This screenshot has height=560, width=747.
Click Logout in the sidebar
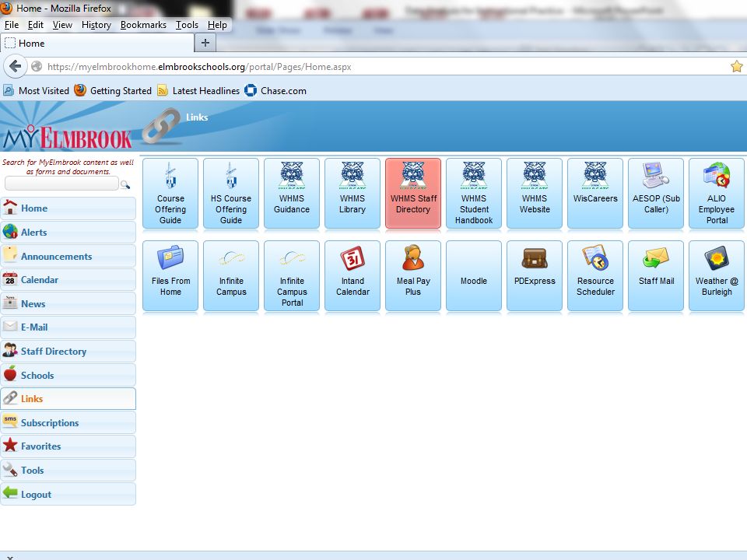tap(68, 494)
